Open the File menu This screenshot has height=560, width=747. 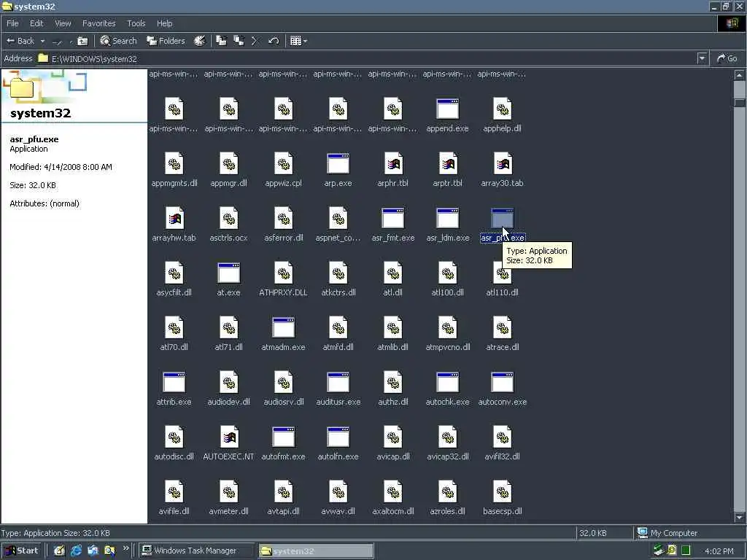[x=12, y=23]
